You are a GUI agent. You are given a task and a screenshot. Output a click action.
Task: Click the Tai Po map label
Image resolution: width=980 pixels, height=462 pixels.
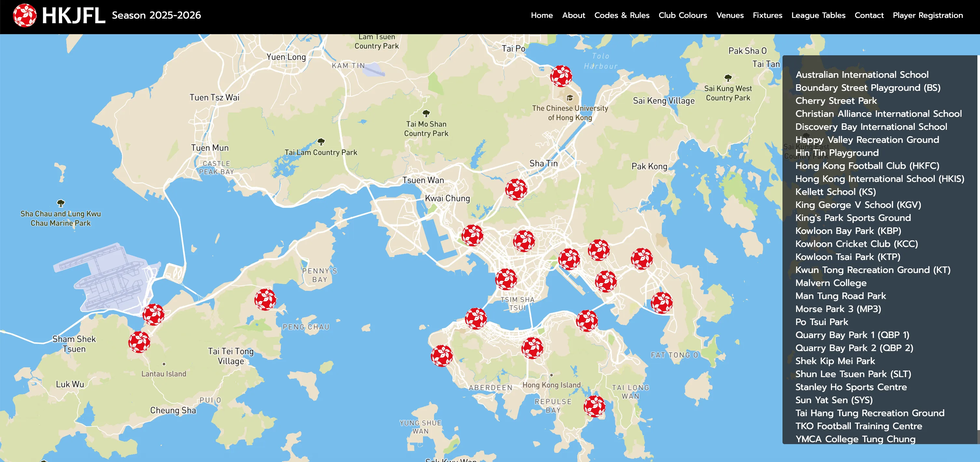(513, 48)
